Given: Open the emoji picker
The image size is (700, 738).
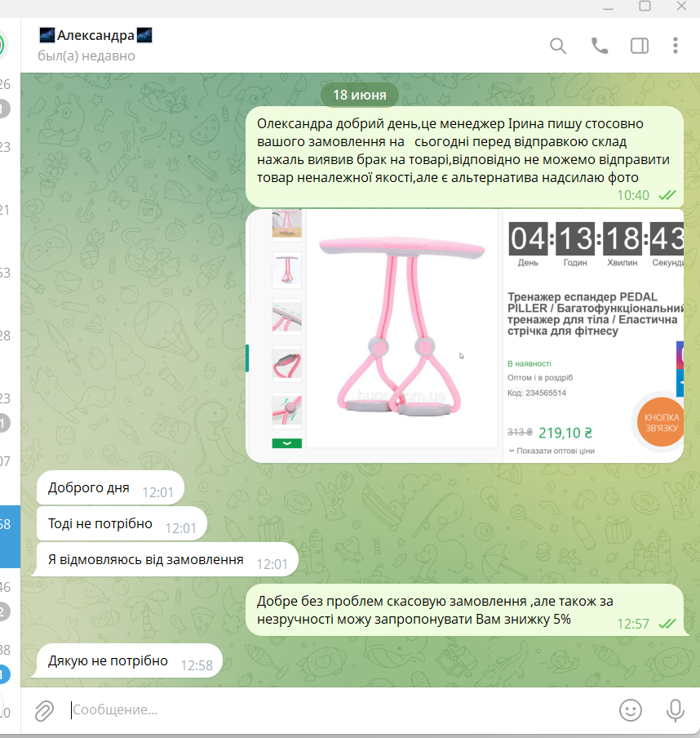Looking at the screenshot, I should coord(631,709).
